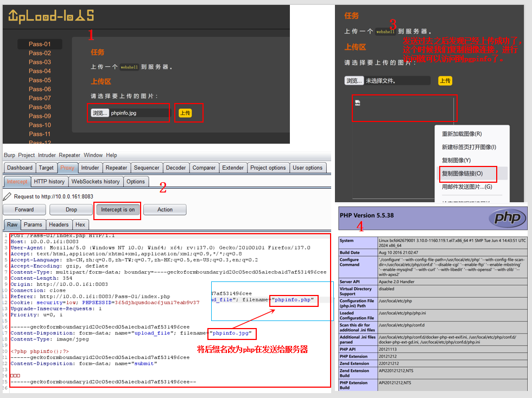Open Pass-04 in the sidebar
Image resolution: width=532 pixels, height=398 pixels.
[x=40, y=71]
